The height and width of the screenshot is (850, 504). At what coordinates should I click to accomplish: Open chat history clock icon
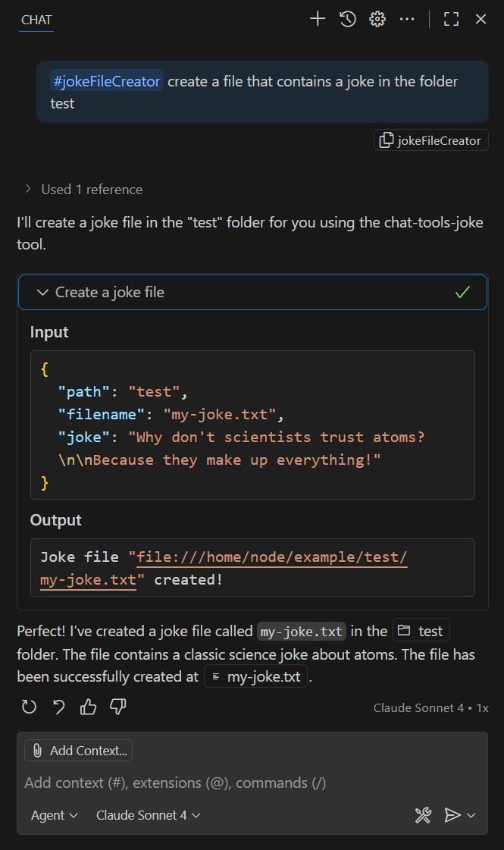(348, 20)
